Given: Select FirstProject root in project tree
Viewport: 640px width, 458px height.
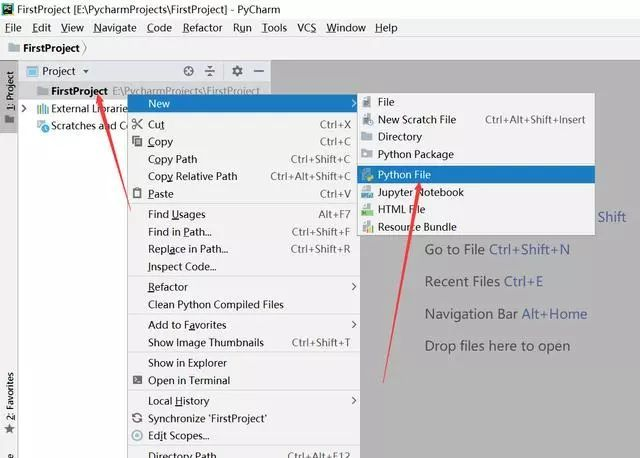Looking at the screenshot, I should pos(79,91).
